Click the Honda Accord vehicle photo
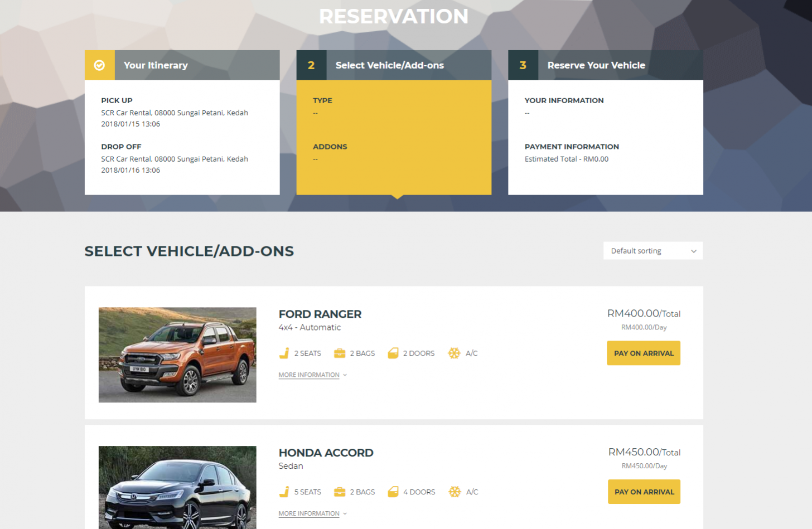 click(177, 487)
